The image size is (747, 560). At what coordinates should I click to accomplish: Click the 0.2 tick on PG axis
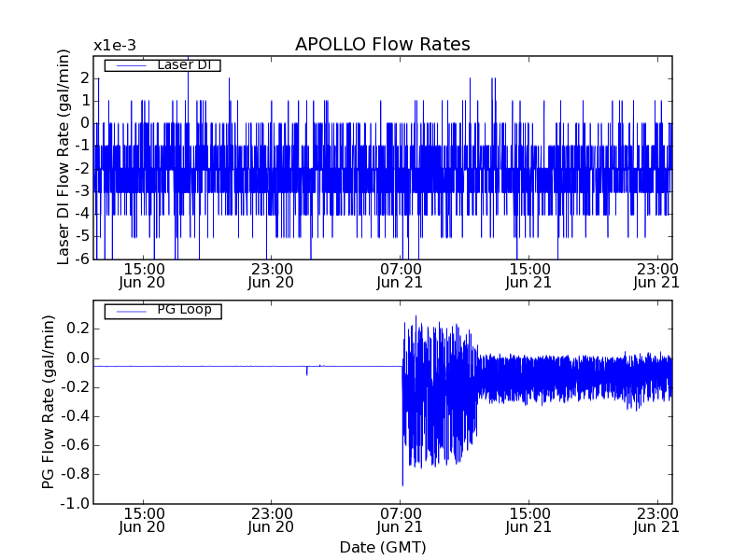point(78,329)
